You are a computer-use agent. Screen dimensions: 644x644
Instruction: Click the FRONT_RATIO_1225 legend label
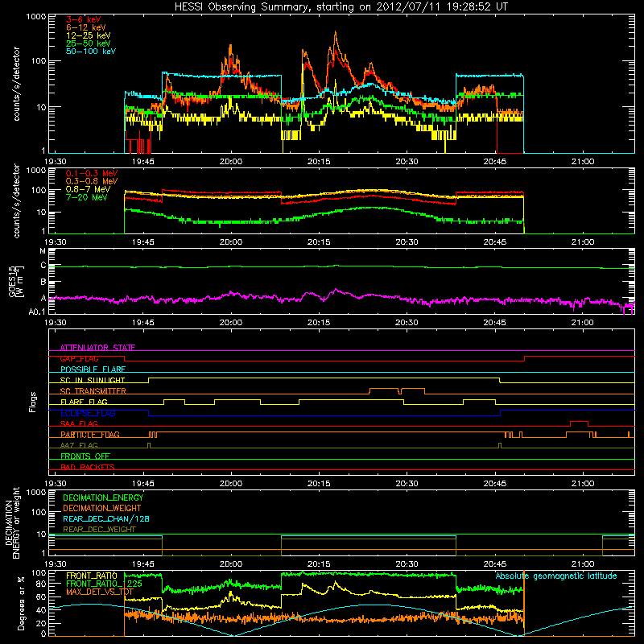pyautogui.click(x=104, y=584)
